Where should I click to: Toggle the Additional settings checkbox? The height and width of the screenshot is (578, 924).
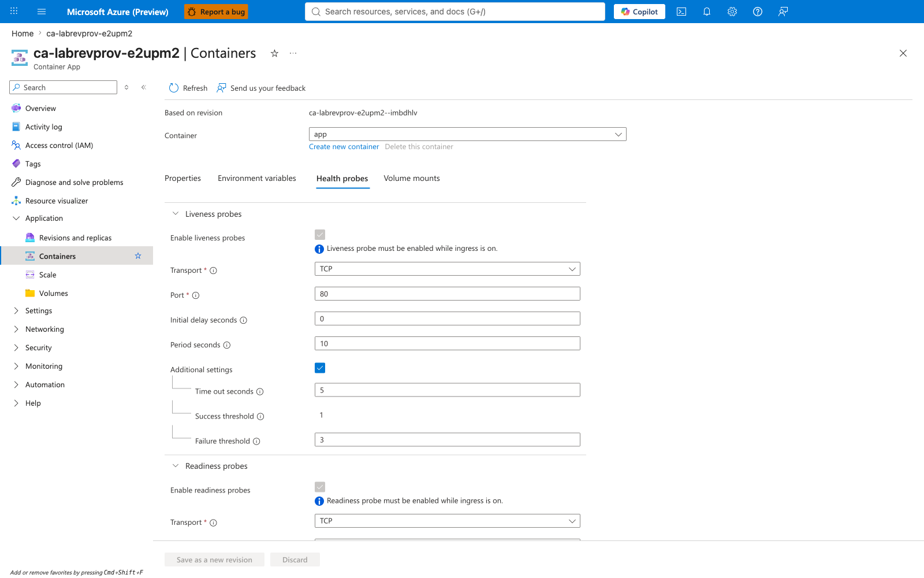click(x=320, y=368)
